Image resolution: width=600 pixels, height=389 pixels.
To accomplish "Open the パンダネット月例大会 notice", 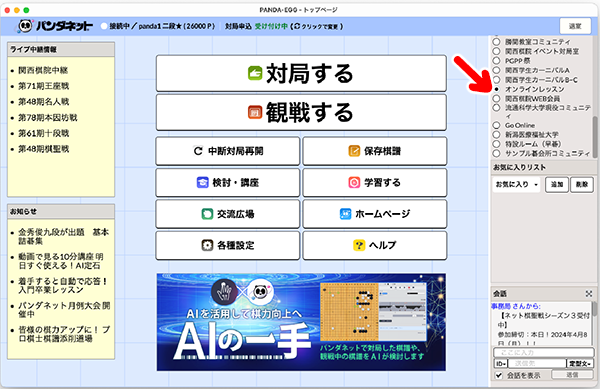I will [64, 310].
